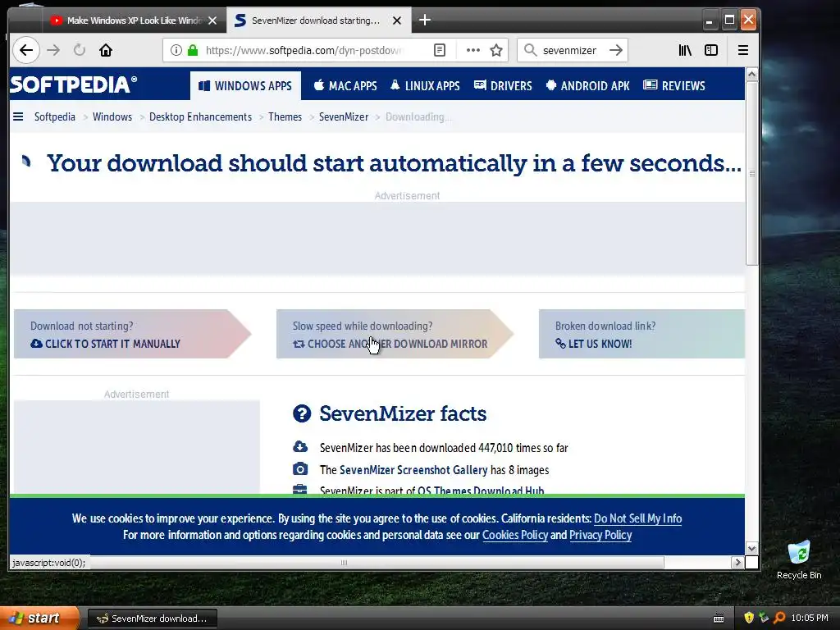Toggle the sidebar icon
This screenshot has height=630, width=840.
coord(711,50)
